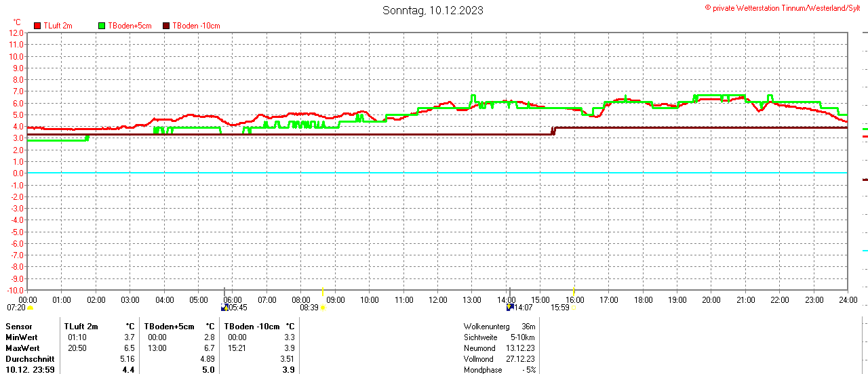
Task: Click the Wolkenunterg value 36m
Action: [x=528, y=327]
